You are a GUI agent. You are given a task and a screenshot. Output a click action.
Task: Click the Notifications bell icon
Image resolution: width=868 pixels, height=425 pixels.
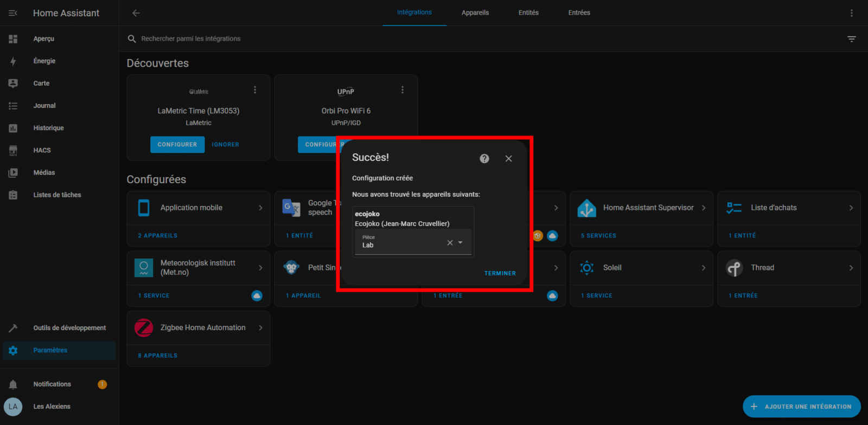tap(13, 384)
